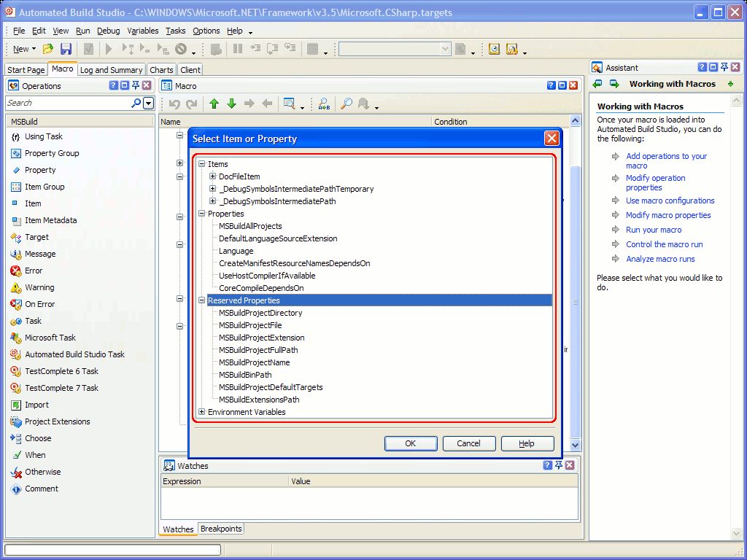The height and width of the screenshot is (560, 747).
Task: Collapse the Items node
Action: point(202,164)
